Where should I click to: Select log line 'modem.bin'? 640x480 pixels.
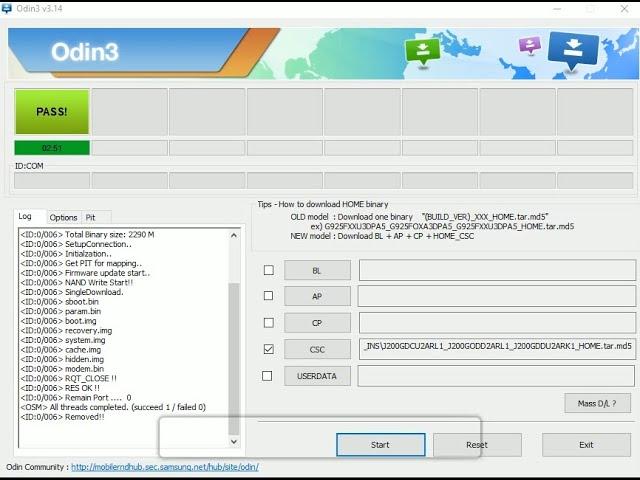pyautogui.click(x=62, y=369)
